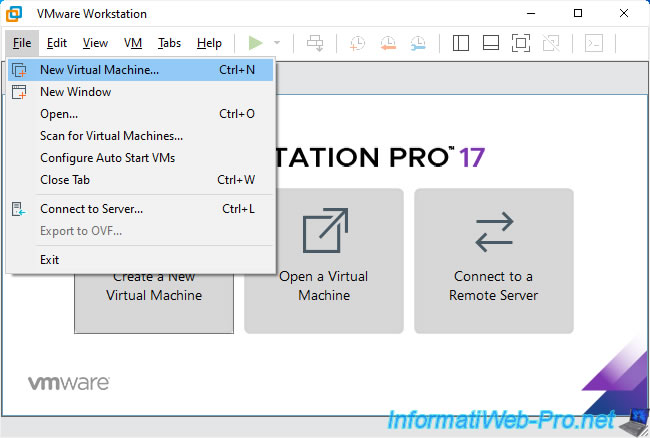Viewport: 650px width, 438px height.
Task: Open the Snapshot Manager wrench icon
Action: tap(418, 43)
